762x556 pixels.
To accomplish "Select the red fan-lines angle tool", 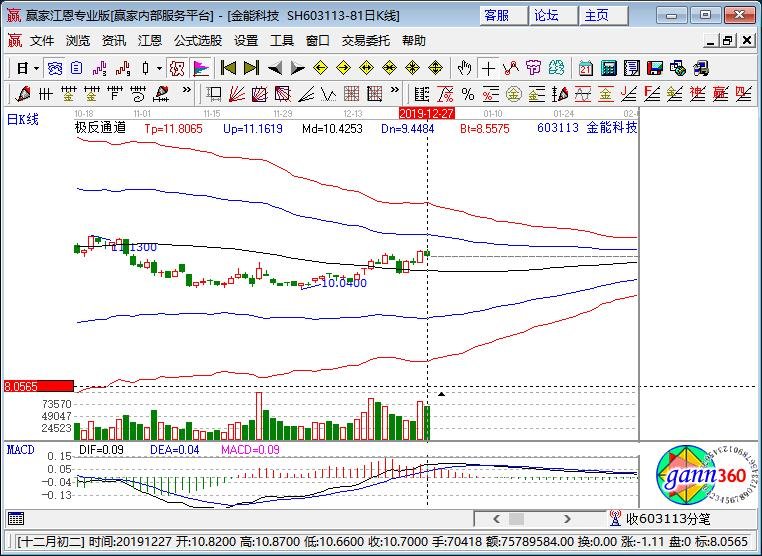I will tap(236, 93).
